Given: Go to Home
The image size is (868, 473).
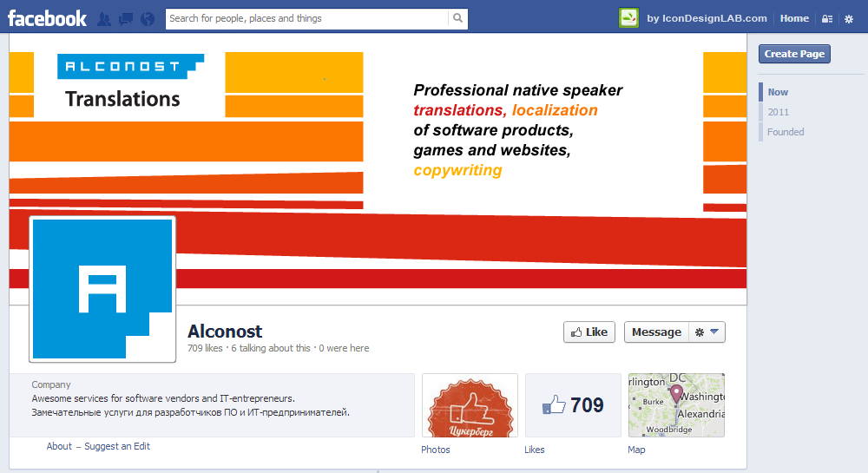Looking at the screenshot, I should pos(794,18).
